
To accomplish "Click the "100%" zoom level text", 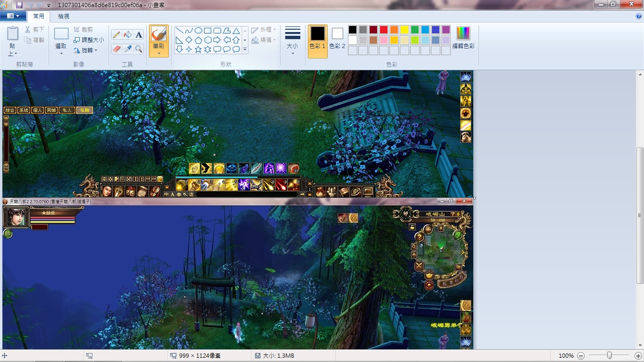I will [566, 356].
